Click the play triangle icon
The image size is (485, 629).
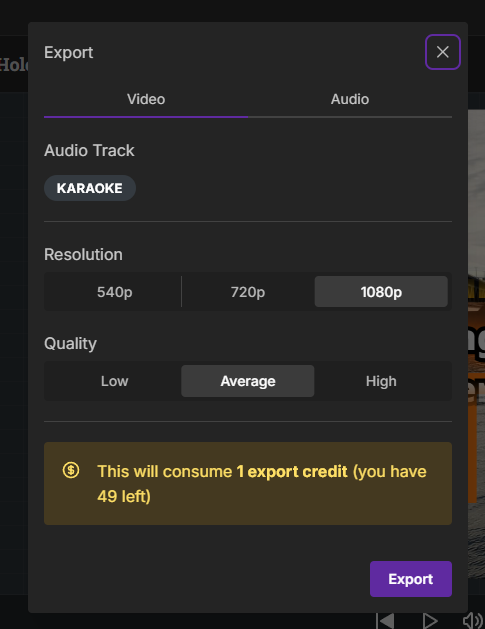click(x=430, y=621)
